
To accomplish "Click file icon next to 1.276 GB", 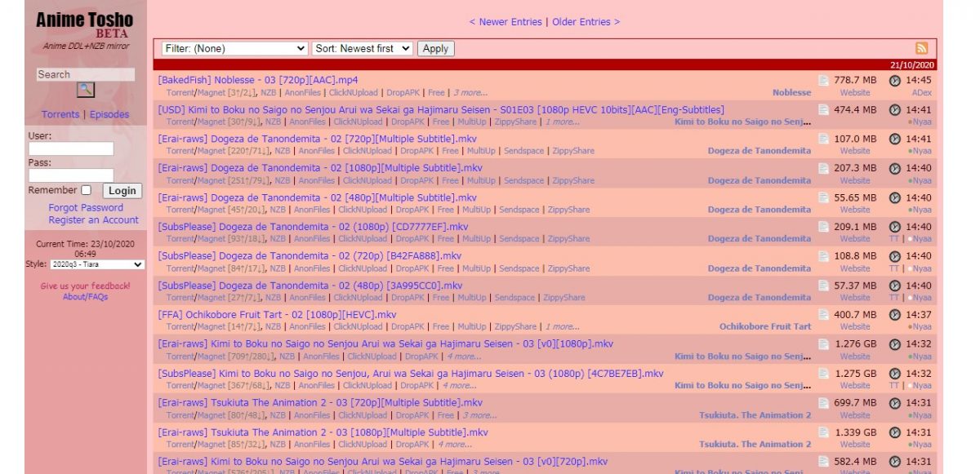I will 823,344.
